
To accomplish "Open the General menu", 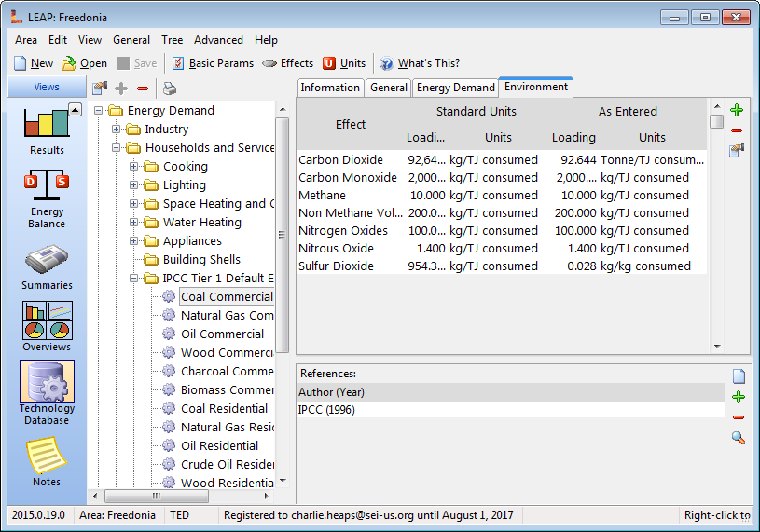I will (131, 40).
